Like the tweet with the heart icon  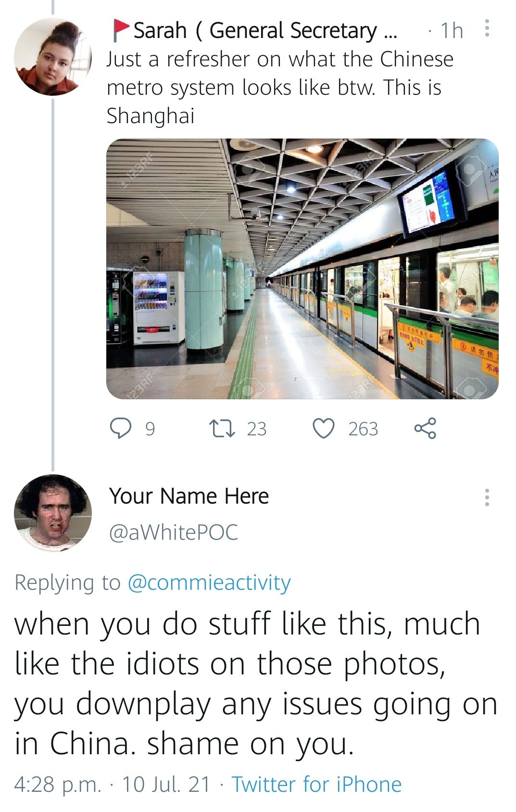point(324,428)
